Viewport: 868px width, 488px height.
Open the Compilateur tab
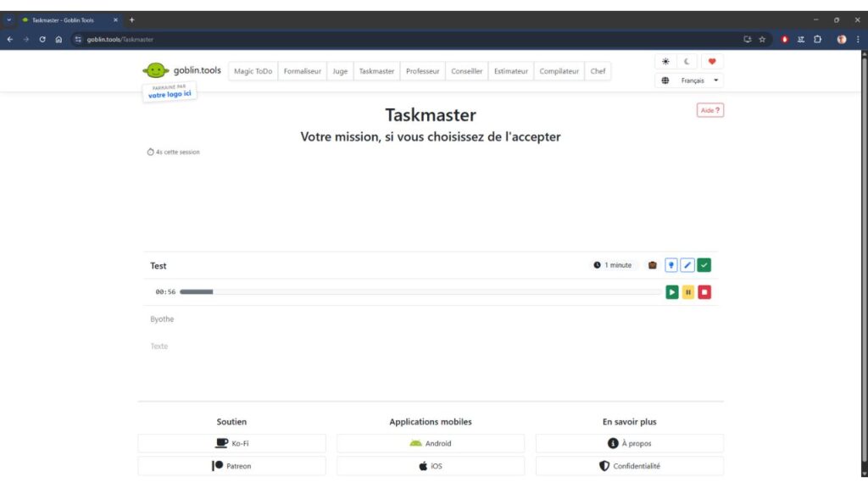[x=559, y=71]
